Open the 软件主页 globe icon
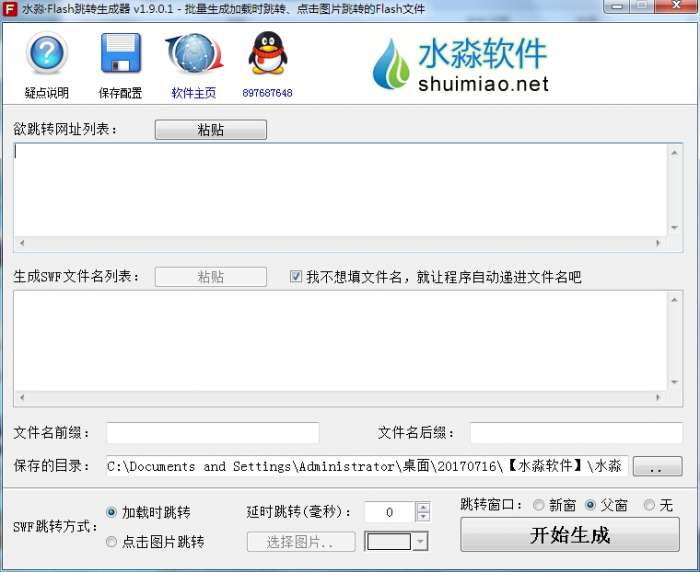 pos(194,54)
